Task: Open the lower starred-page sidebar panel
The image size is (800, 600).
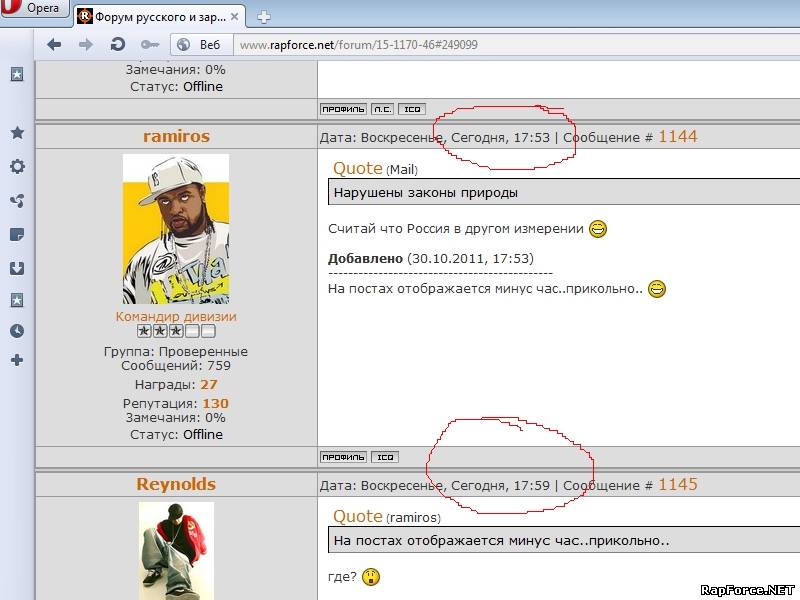Action: (17, 300)
